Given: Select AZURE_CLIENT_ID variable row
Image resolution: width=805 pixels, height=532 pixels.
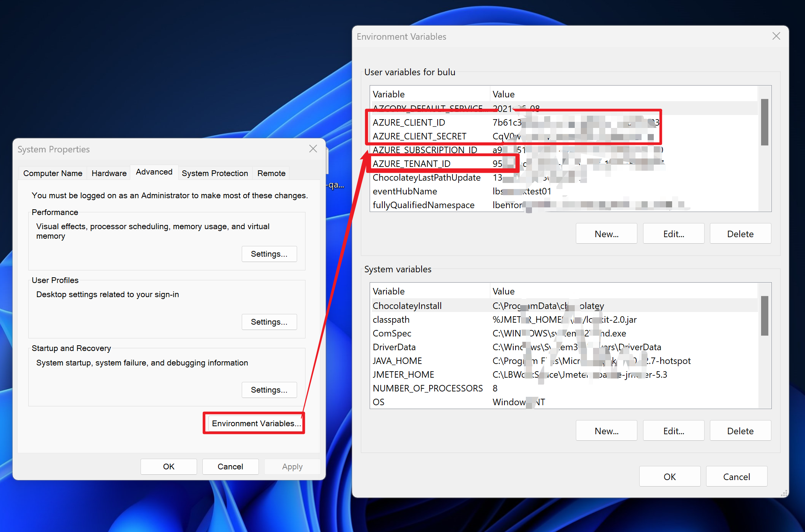Looking at the screenshot, I should [409, 123].
